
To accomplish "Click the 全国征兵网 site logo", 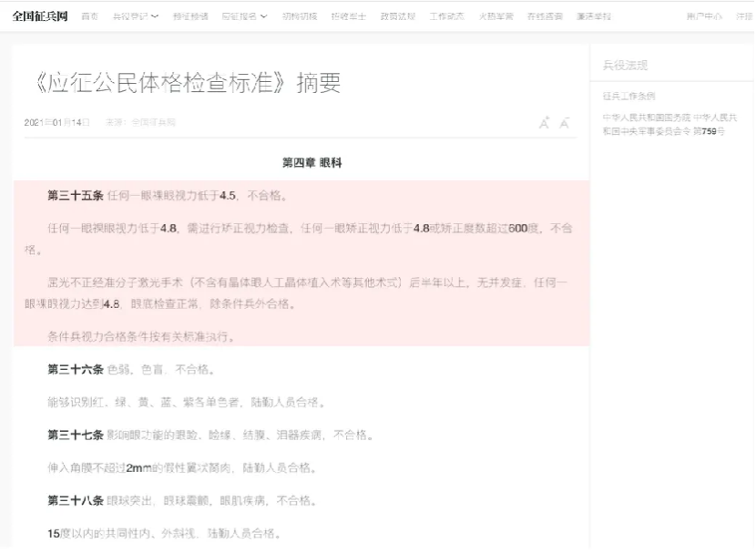I will click(39, 16).
